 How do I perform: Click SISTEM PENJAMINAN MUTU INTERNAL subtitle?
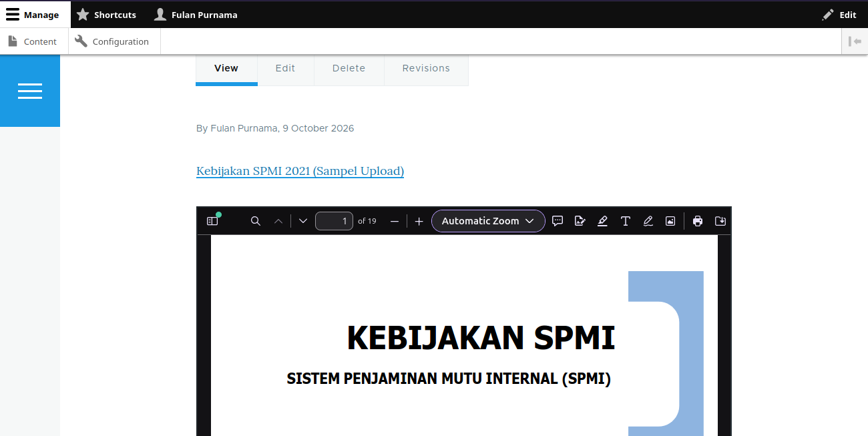449,379
